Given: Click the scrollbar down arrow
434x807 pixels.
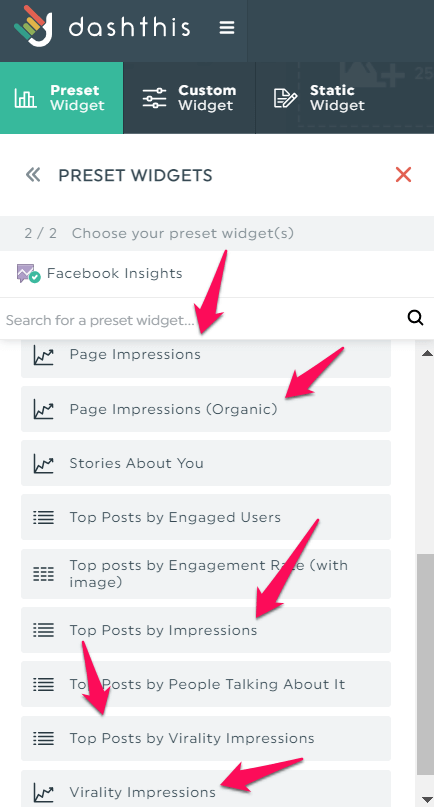Looking at the screenshot, I should 427,799.
